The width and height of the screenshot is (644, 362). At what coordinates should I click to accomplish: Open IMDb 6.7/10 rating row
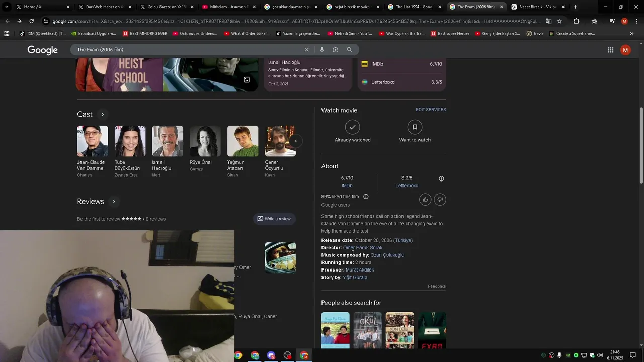click(401, 64)
